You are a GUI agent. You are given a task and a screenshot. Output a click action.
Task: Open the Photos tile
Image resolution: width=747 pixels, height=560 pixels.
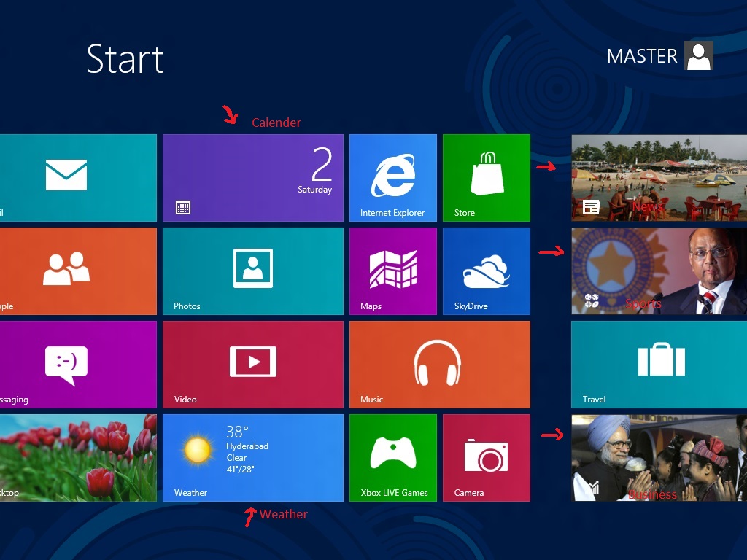(x=253, y=271)
